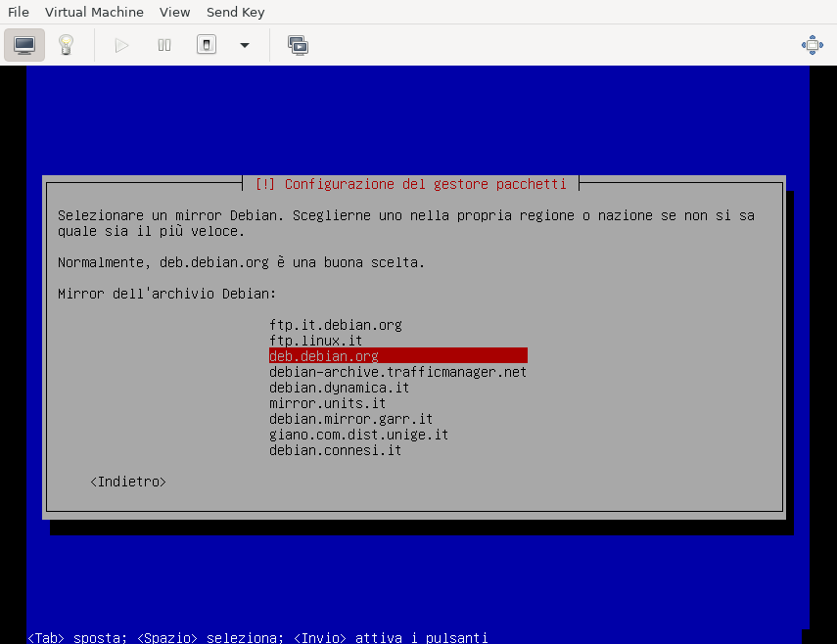Open the File menu
Screen dimensions: 837x644
(x=19, y=12)
